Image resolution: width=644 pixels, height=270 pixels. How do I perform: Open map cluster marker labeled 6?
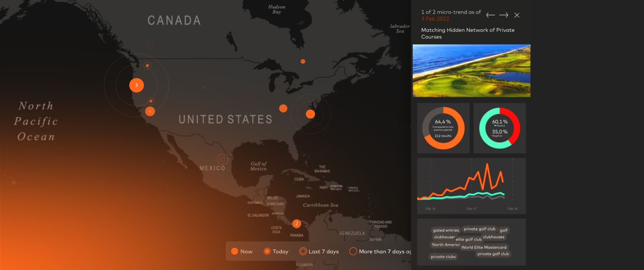tap(150, 111)
